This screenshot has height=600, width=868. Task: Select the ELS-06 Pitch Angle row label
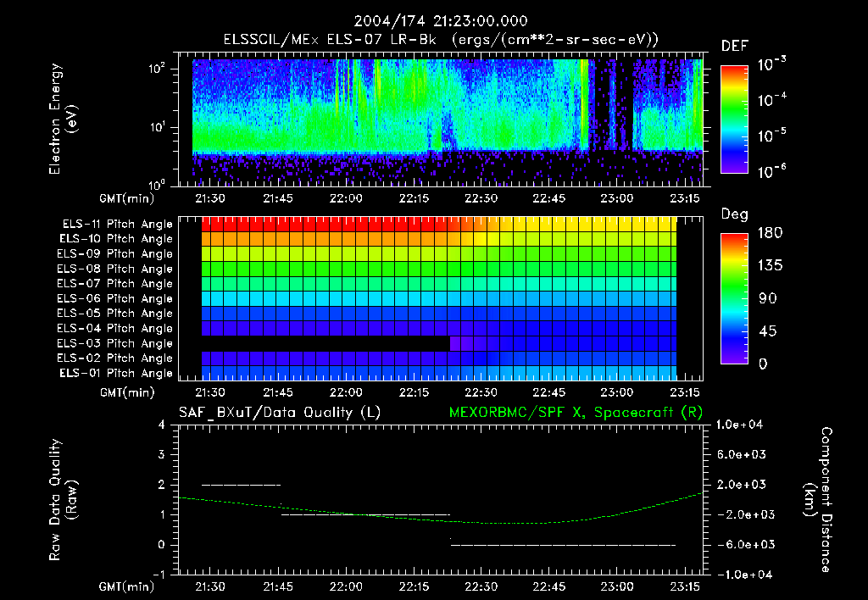pyautogui.click(x=115, y=298)
